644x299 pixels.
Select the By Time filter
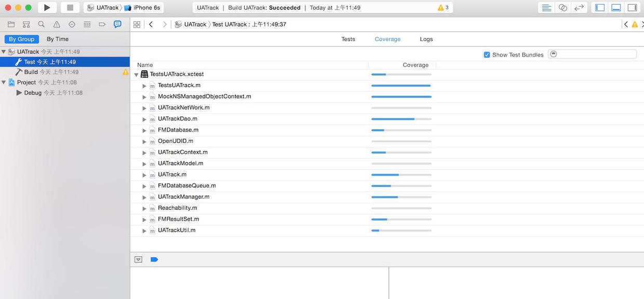point(58,39)
